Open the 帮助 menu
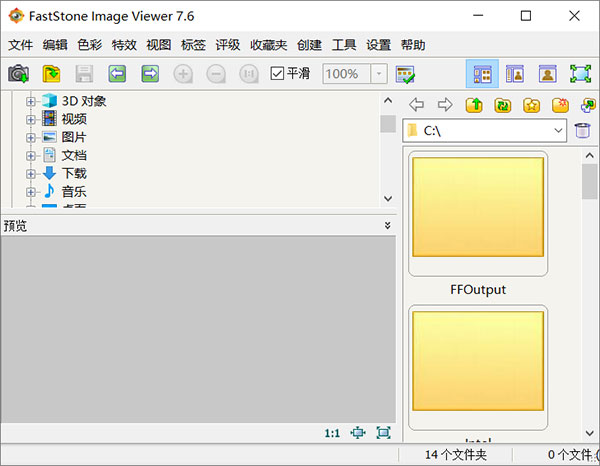 pyautogui.click(x=413, y=45)
